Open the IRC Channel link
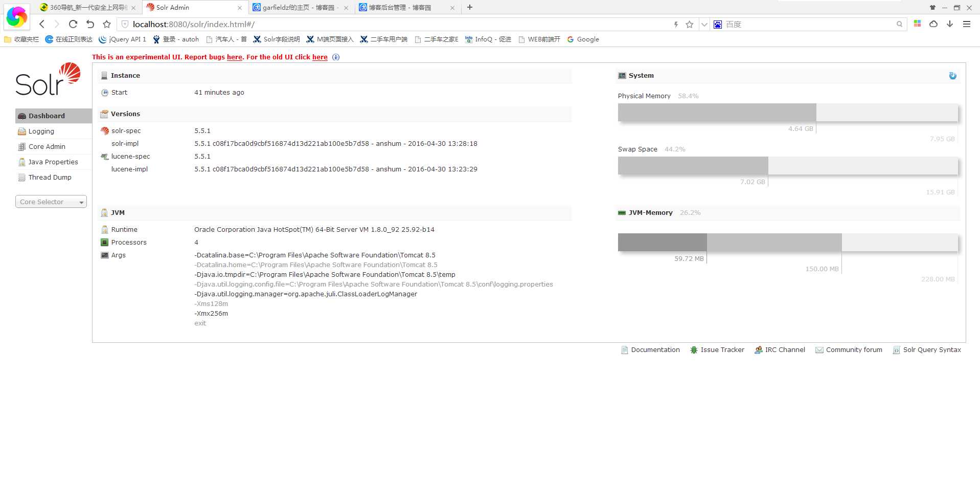This screenshot has width=980, height=504. pos(780,350)
